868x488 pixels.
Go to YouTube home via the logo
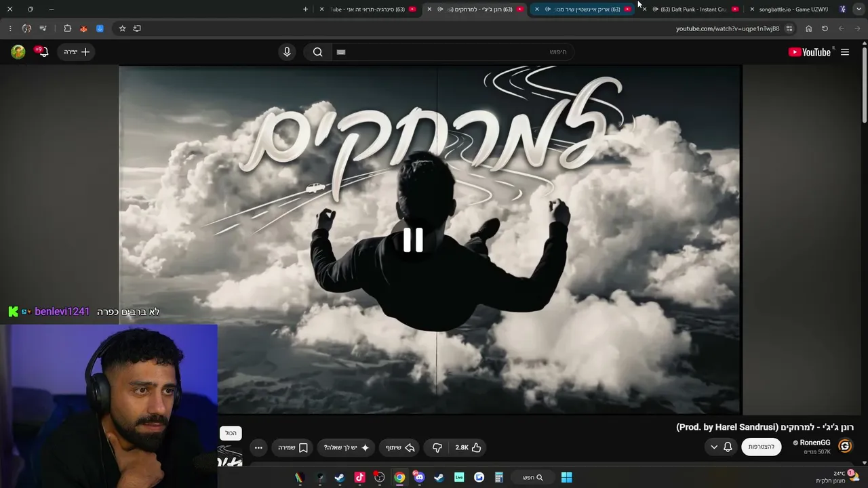810,52
